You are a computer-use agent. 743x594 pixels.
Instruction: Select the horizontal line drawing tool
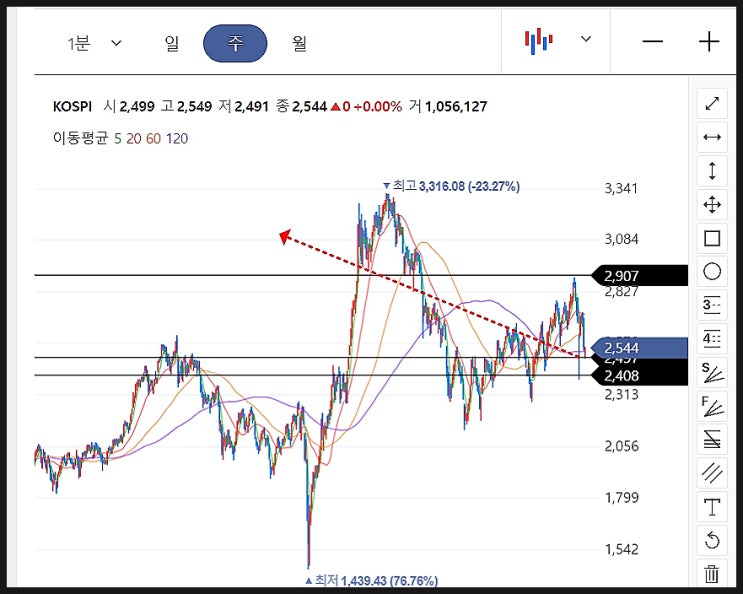(712, 137)
